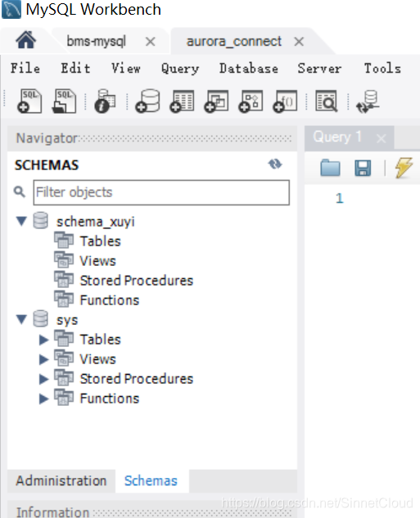Select Stored Procedures under schema_xuyi

click(x=137, y=281)
